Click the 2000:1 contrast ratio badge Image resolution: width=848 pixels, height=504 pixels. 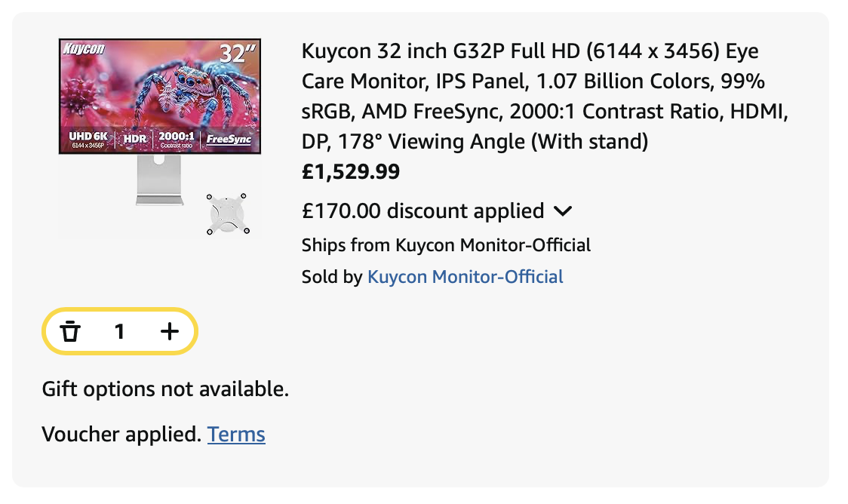point(177,139)
